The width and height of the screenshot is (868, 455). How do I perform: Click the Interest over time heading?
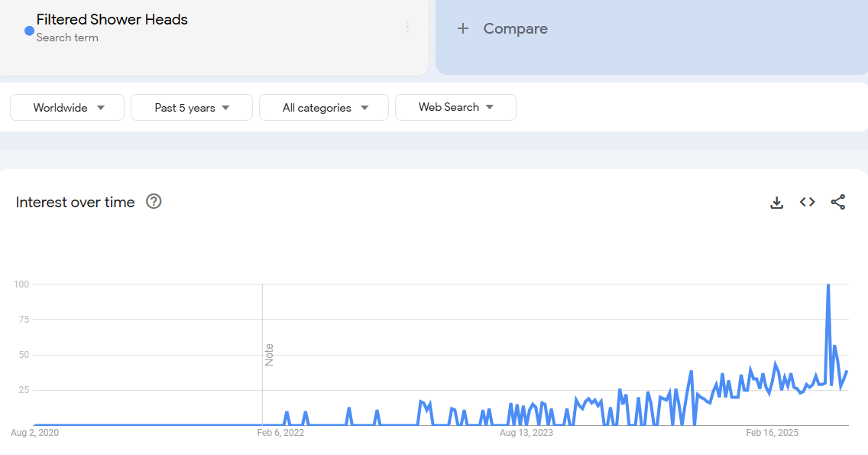75,202
